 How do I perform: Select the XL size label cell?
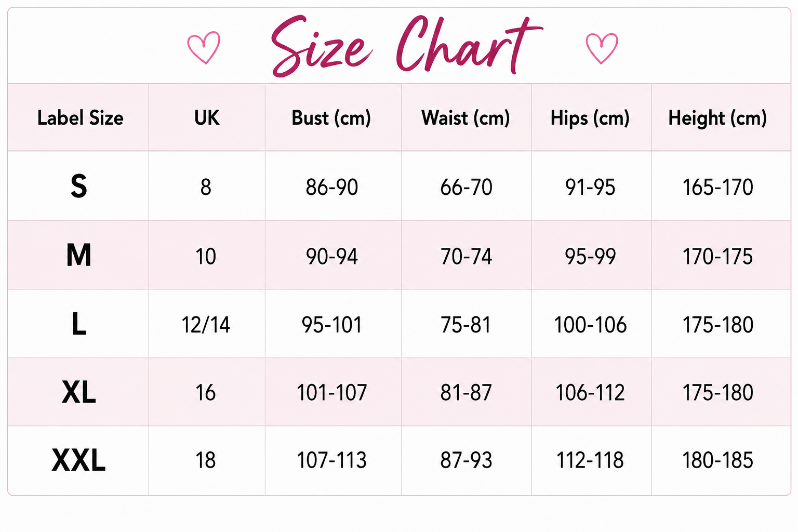click(x=78, y=392)
